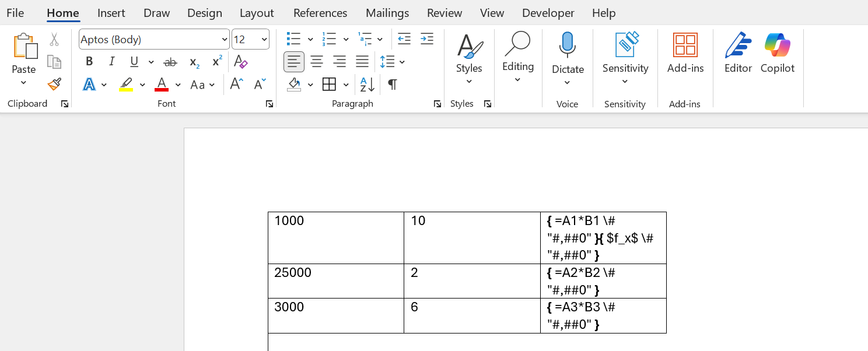868x351 pixels.
Task: Open Paragraph settings dialog launcher
Action: coord(437,104)
